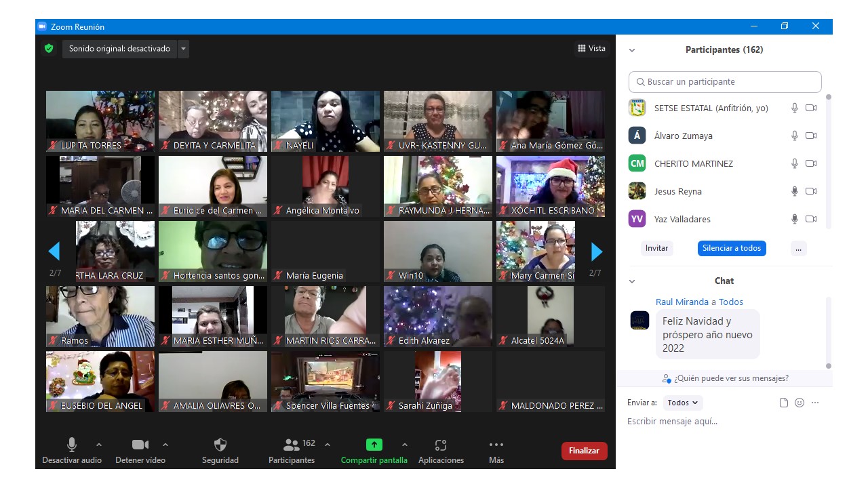Viewport: 868px width, 488px height.
Task: Open the chat more options ellipsis
Action: [815, 403]
